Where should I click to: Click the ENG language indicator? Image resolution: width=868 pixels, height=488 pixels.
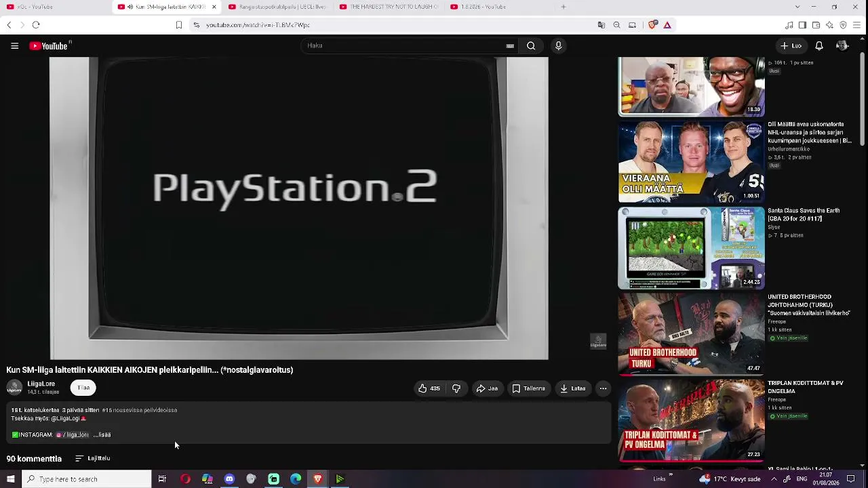[802, 479]
